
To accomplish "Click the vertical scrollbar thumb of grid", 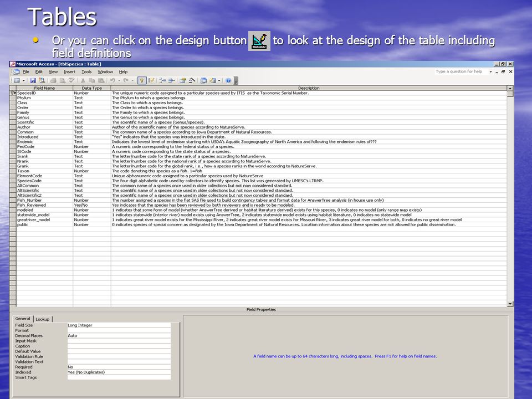I will click(510, 94).
